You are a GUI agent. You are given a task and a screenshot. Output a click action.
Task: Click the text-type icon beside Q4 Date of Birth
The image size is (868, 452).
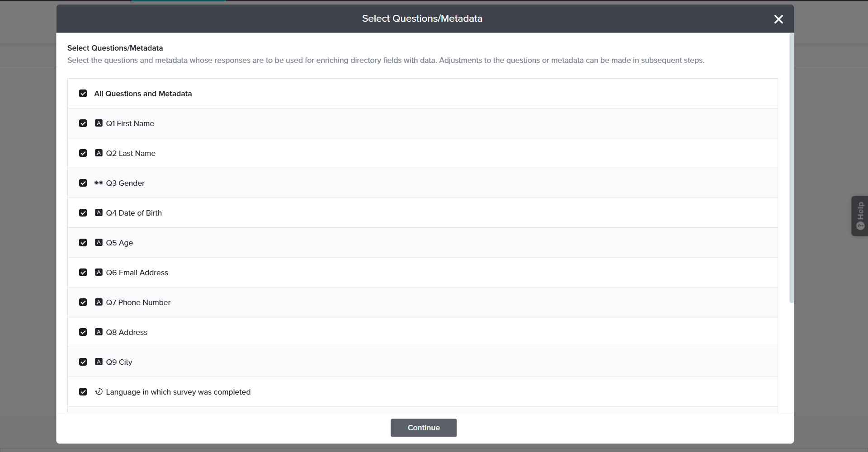[99, 212]
